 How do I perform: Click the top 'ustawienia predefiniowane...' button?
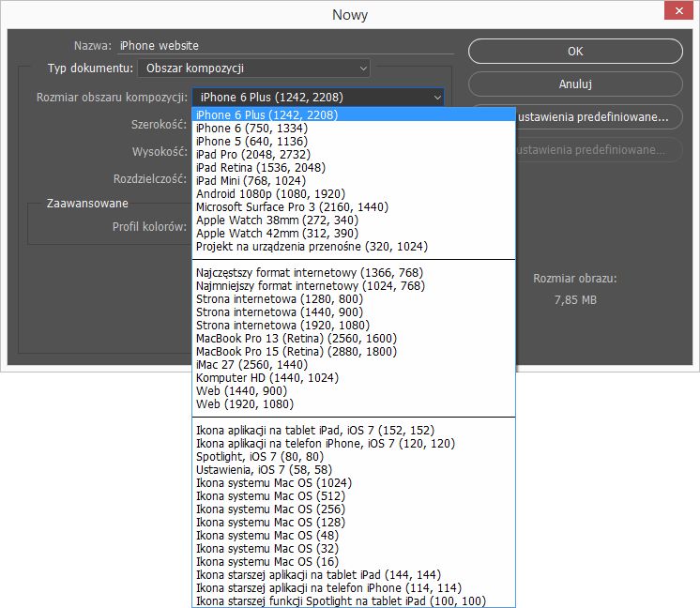(599, 117)
